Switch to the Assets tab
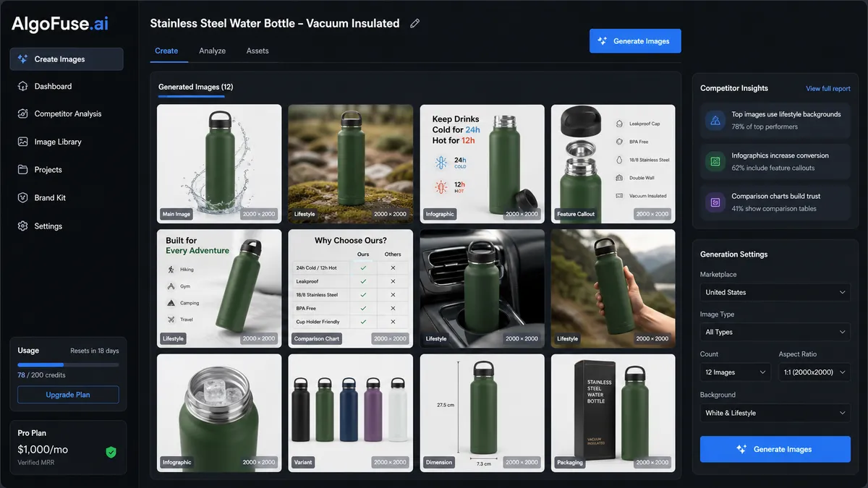 [x=258, y=51]
